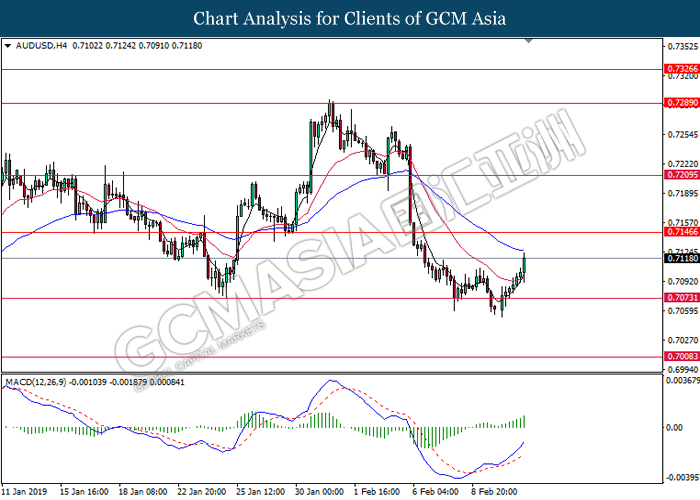Click the AUDUSD,H4 symbol title text
Image resolution: width=700 pixels, height=500 pixels.
[41, 46]
